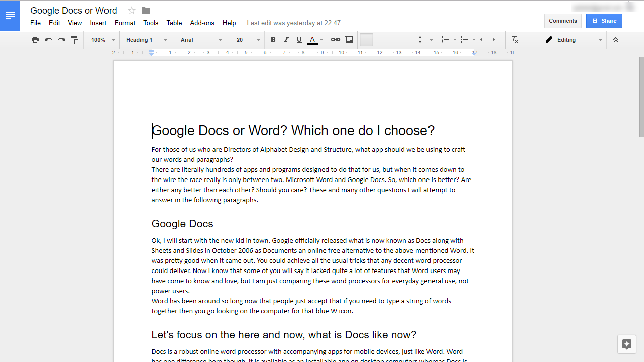This screenshot has width=644, height=362.
Task: Set left text alignment
Action: (x=366, y=40)
